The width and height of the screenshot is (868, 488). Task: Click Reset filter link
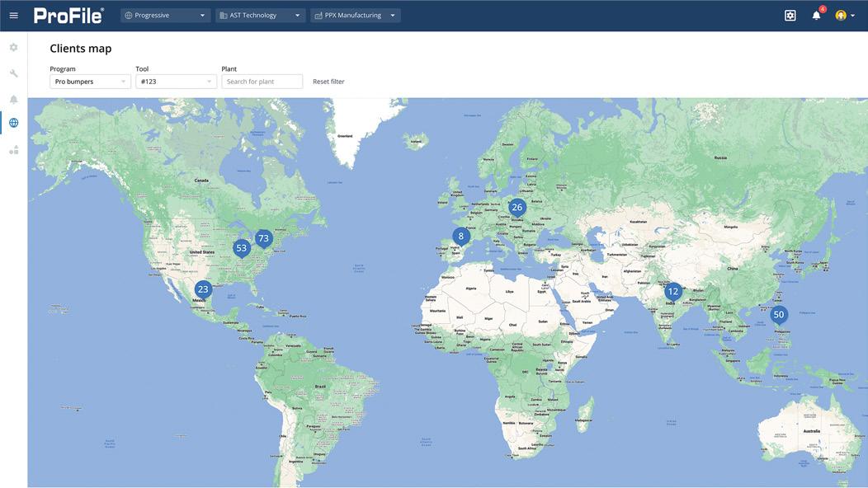(328, 82)
